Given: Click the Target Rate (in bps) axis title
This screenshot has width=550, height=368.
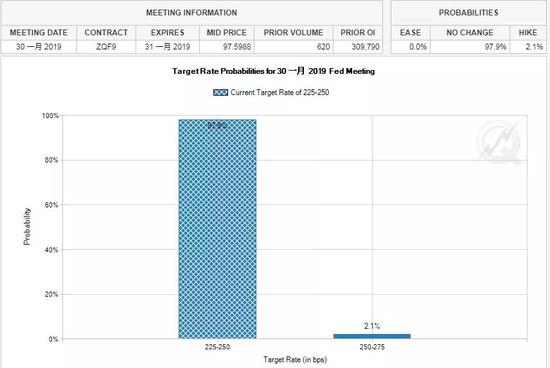Looking at the screenshot, I should click(x=295, y=360).
